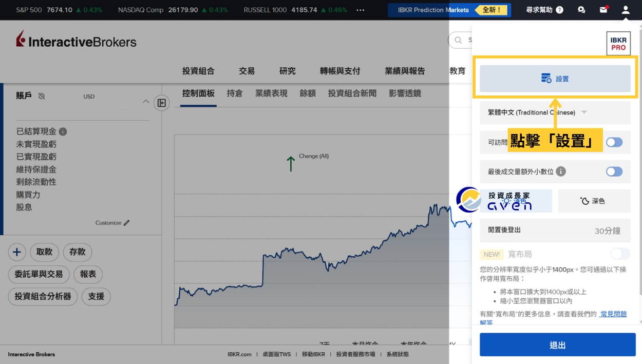Viewport: 642px width, 364px height.
Task: Click the 投資者服務市場 footer link
Action: point(355,354)
